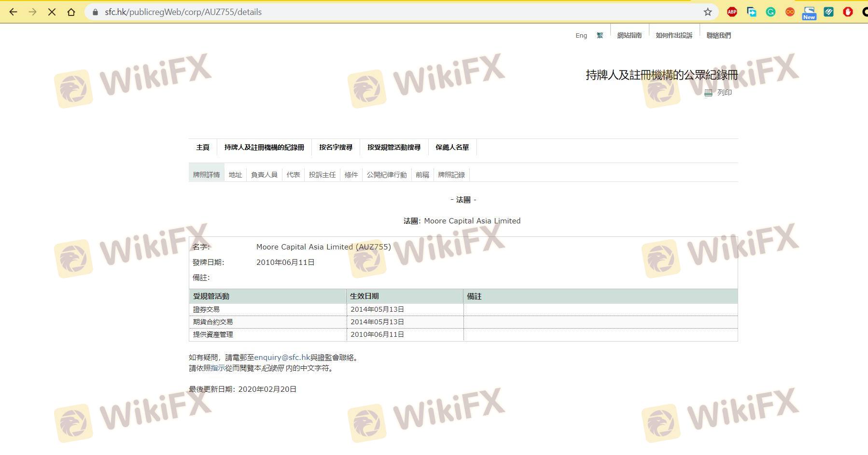Switch to the 條件 tab
This screenshot has height=455, width=868.
point(351,175)
